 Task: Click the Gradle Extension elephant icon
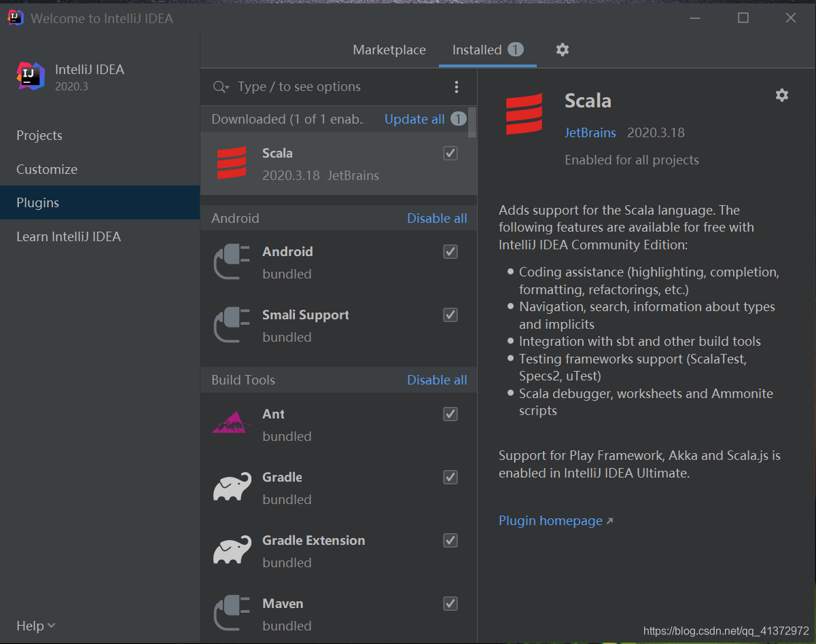coord(232,550)
